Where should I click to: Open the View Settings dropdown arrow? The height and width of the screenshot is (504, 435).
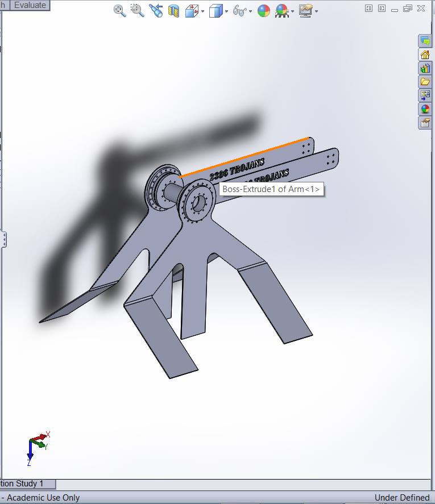coord(317,11)
